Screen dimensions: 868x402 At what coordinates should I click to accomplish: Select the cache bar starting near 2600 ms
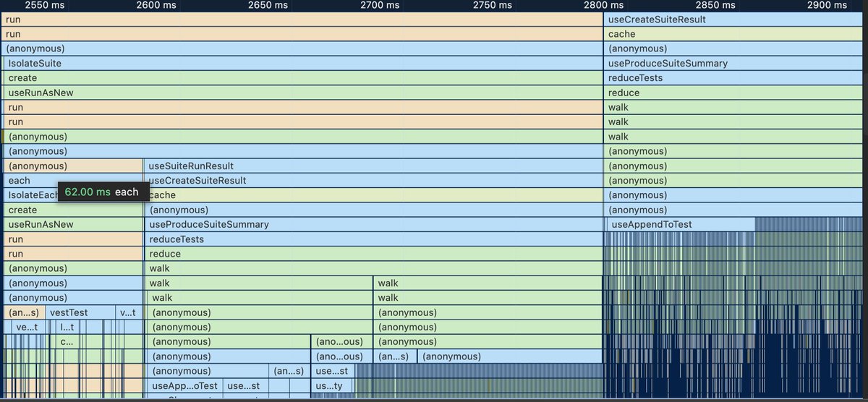[375, 195]
